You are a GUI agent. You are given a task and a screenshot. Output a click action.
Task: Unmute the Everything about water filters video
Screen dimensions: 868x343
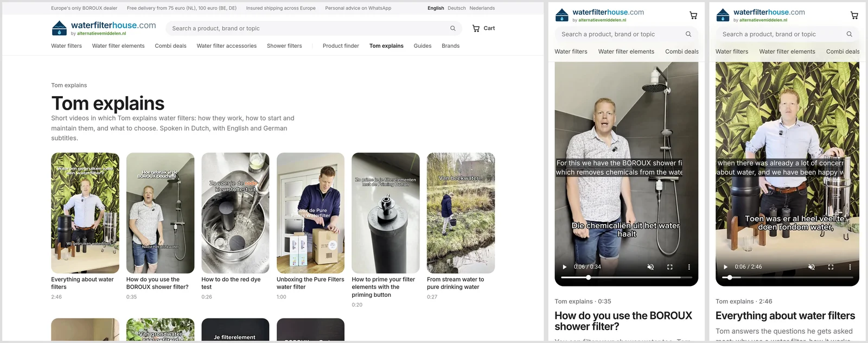point(812,267)
